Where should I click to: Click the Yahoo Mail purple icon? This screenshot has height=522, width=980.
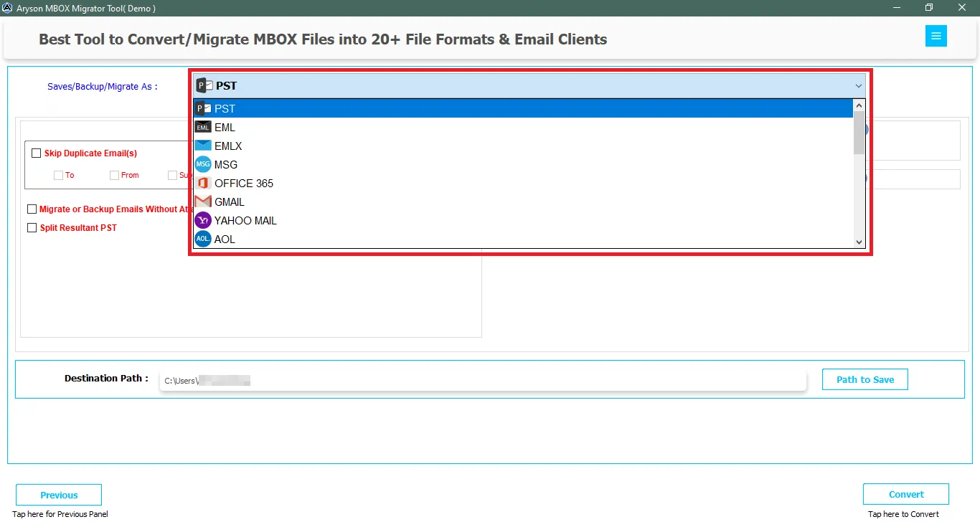pyautogui.click(x=203, y=221)
